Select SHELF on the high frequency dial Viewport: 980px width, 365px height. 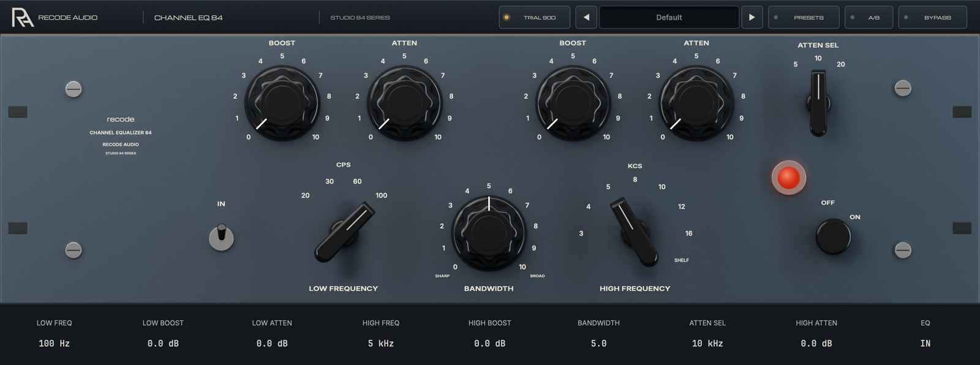[682, 260]
